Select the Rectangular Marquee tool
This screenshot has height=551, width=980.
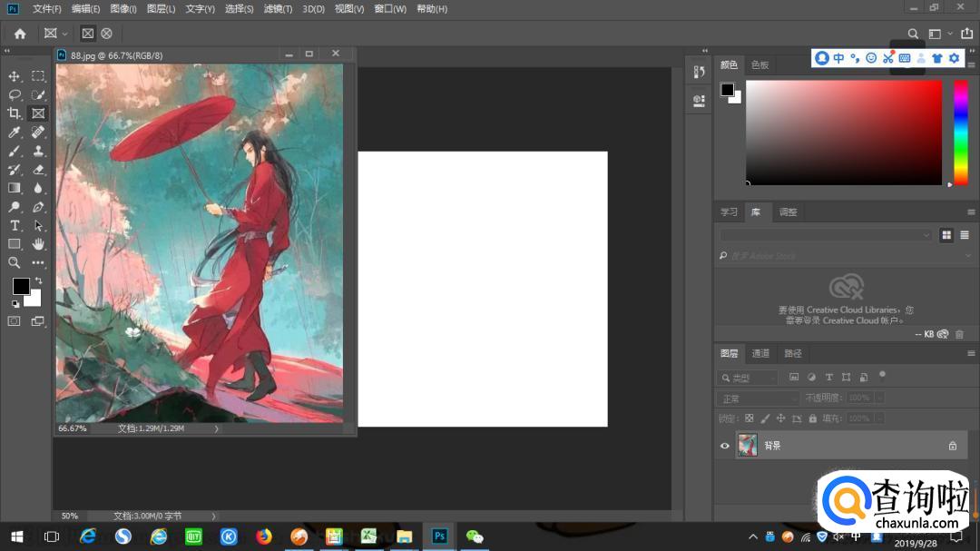point(38,76)
